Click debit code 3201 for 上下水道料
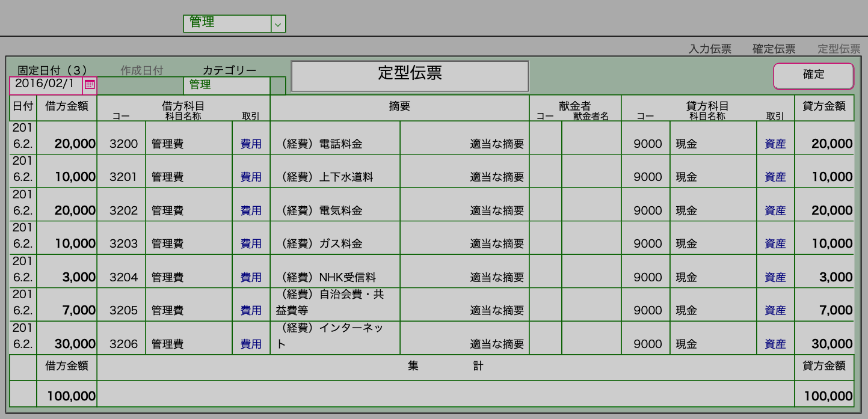Image resolution: width=868 pixels, height=419 pixels. pos(123,177)
